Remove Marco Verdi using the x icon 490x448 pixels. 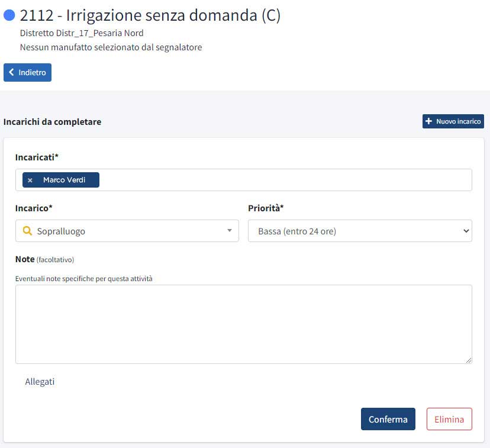click(30, 179)
